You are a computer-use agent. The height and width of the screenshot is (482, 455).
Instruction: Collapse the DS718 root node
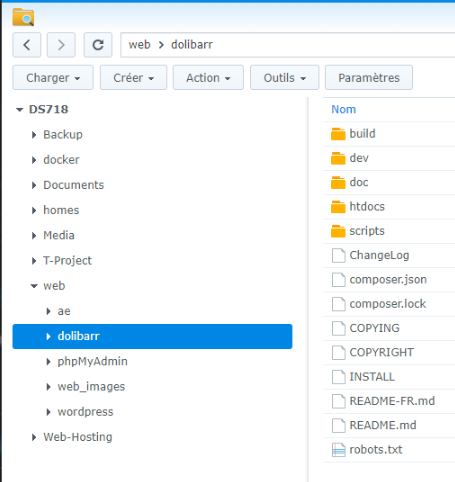click(x=20, y=109)
